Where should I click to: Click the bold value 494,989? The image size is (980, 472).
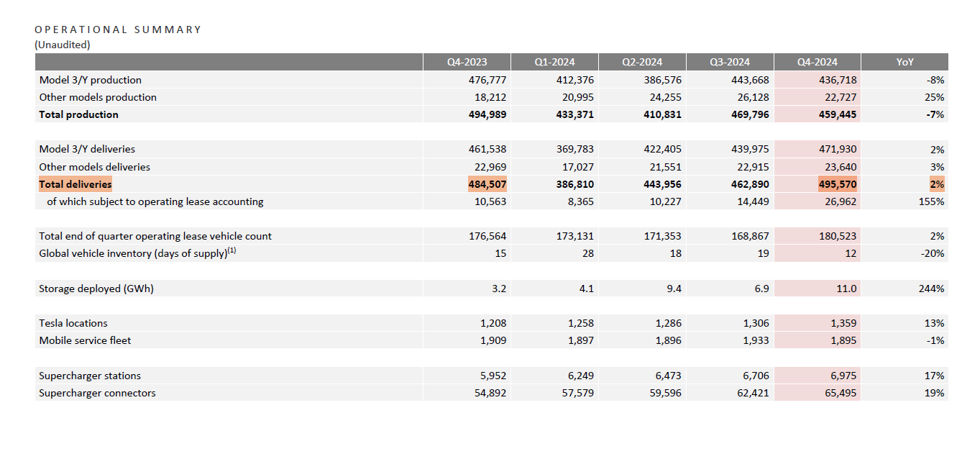pos(487,114)
